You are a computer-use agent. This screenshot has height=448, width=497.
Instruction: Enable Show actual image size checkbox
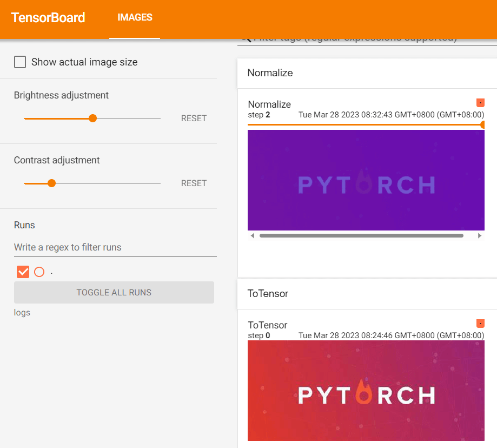20,62
